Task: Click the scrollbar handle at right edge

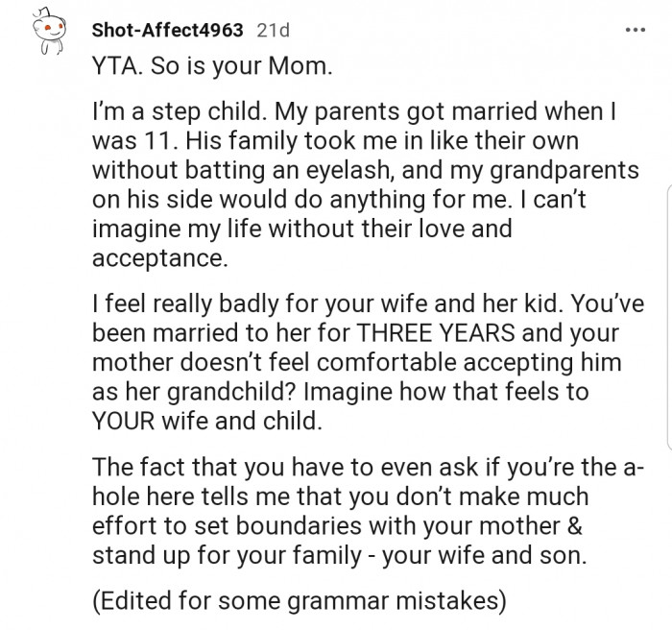Action: 669,317
